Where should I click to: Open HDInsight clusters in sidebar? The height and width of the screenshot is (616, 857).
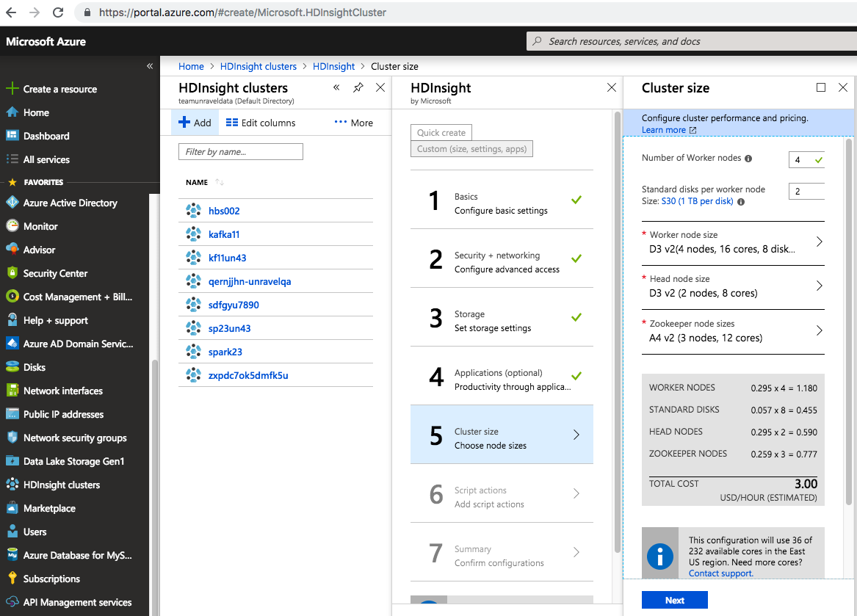coord(61,485)
